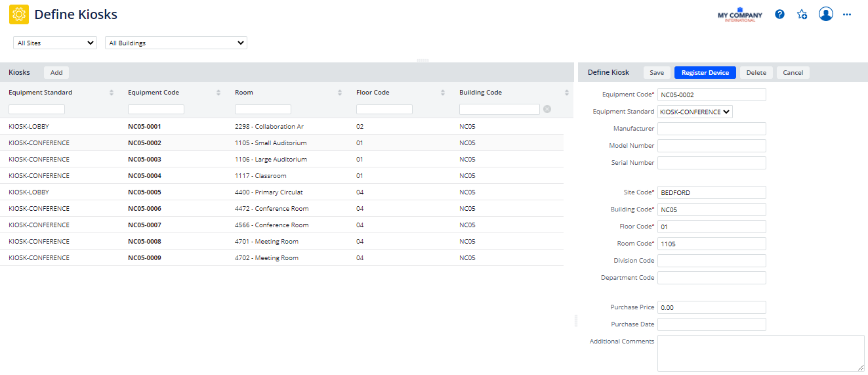Sort by the Equipment Standard column arrows
This screenshot has height=375, width=868.
coord(112,93)
